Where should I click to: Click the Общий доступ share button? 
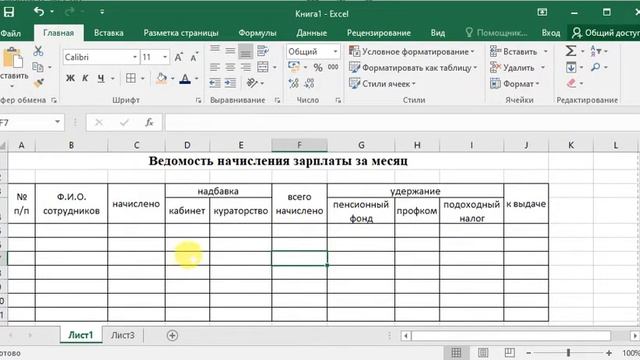click(x=606, y=33)
